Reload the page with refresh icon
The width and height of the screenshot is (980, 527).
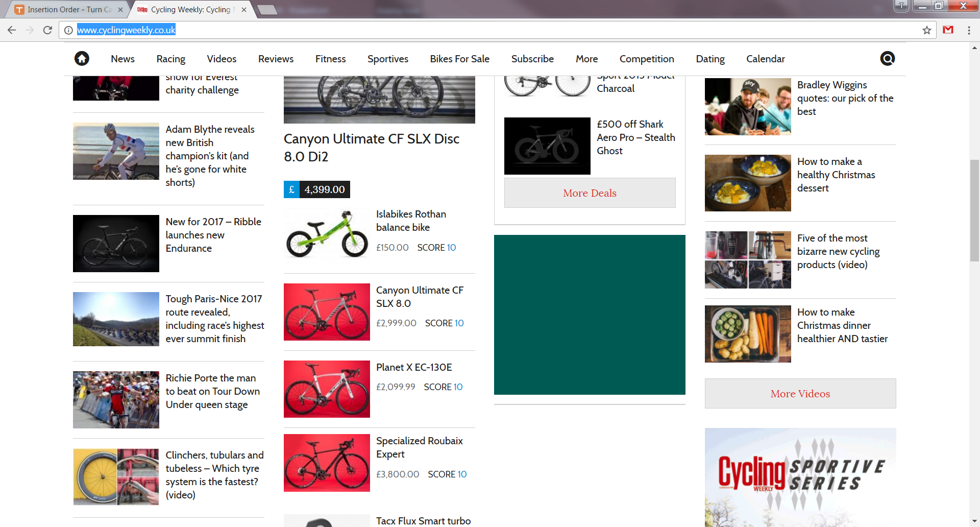pyautogui.click(x=47, y=30)
